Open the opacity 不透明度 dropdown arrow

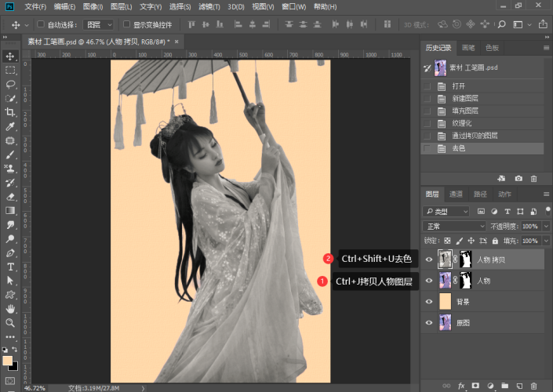click(546, 226)
